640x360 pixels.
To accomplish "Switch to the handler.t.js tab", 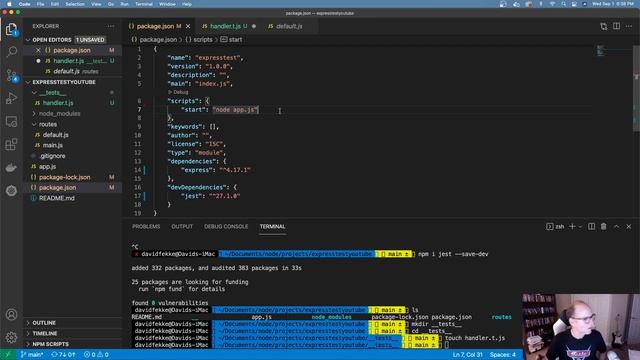I will [x=225, y=26].
